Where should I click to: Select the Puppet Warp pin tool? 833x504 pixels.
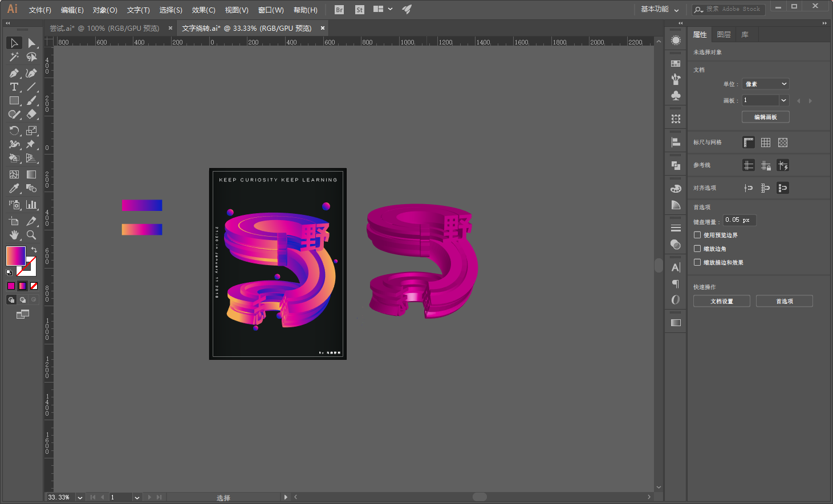(x=31, y=144)
